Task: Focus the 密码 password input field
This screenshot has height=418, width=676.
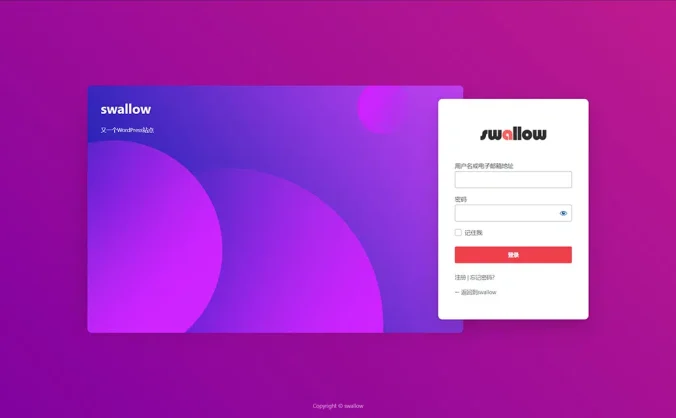Action: pyautogui.click(x=506, y=213)
